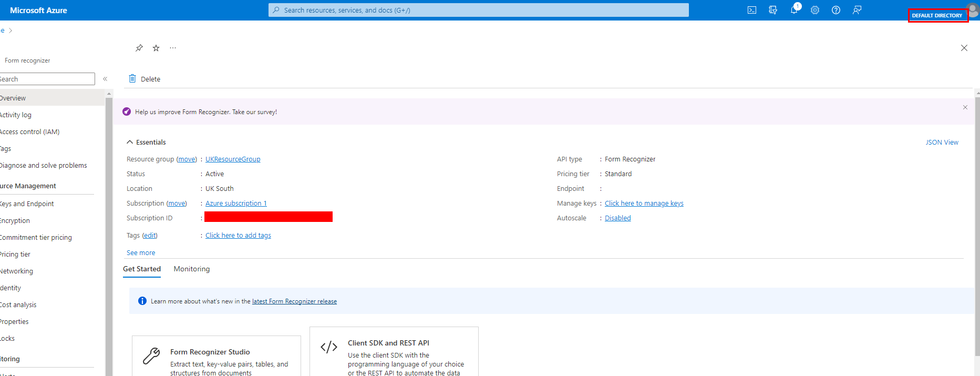
Task: Open the more options ellipsis
Action: pyautogui.click(x=173, y=48)
